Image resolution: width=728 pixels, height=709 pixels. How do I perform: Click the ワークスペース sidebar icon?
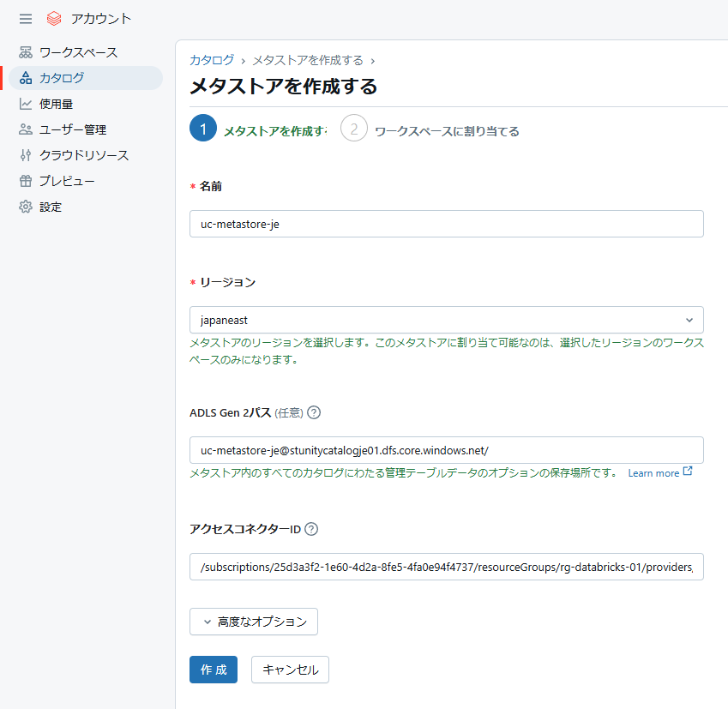click(x=26, y=52)
